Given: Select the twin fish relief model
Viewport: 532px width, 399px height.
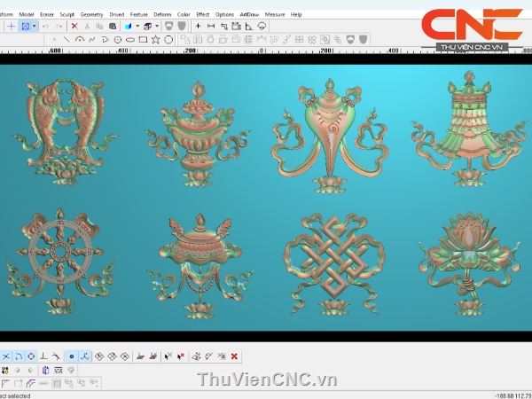Looking at the screenshot, I should (x=65, y=132).
